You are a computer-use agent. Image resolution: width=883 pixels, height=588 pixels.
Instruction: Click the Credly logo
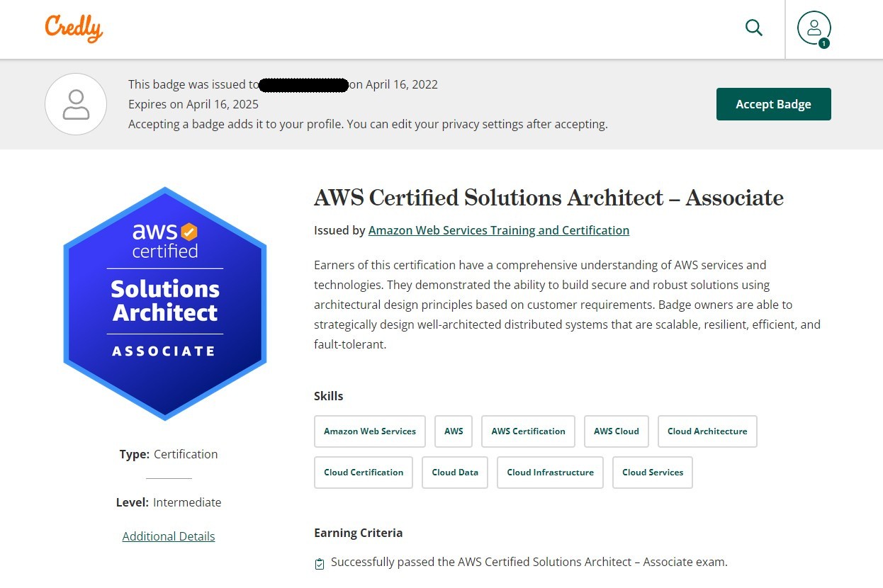tap(74, 28)
